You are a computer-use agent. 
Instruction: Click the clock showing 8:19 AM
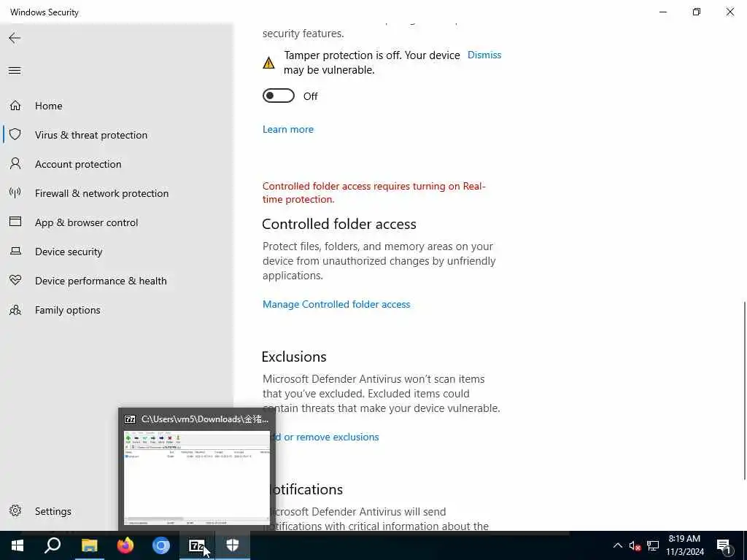click(684, 539)
